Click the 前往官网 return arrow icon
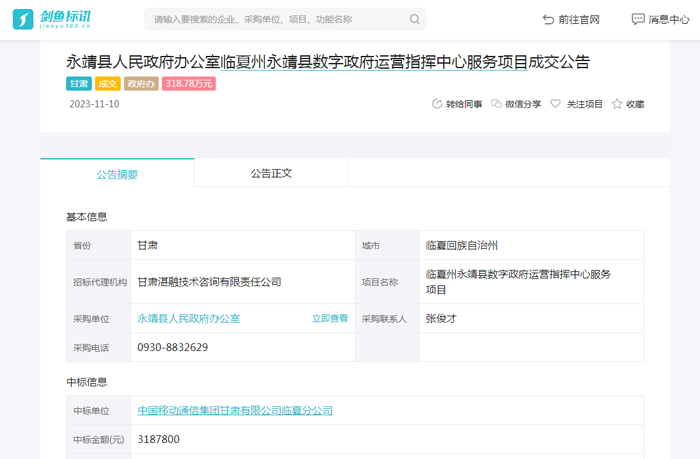700x459 pixels. pyautogui.click(x=548, y=19)
